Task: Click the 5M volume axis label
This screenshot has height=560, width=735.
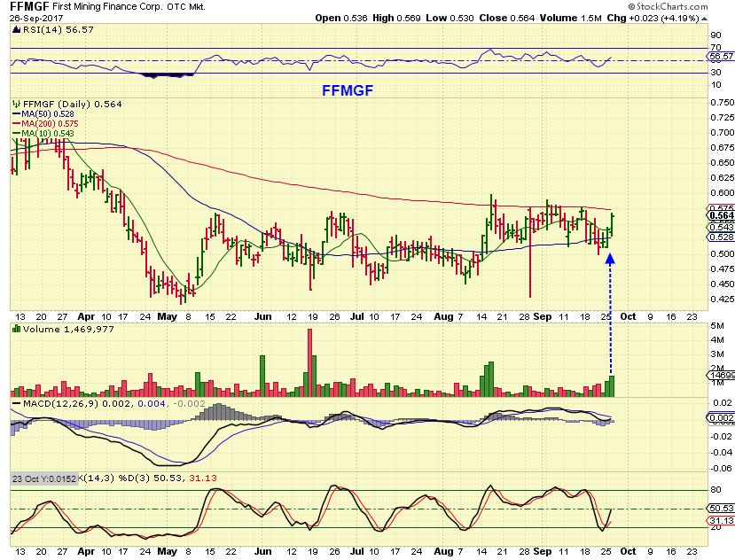Action: pos(716,326)
